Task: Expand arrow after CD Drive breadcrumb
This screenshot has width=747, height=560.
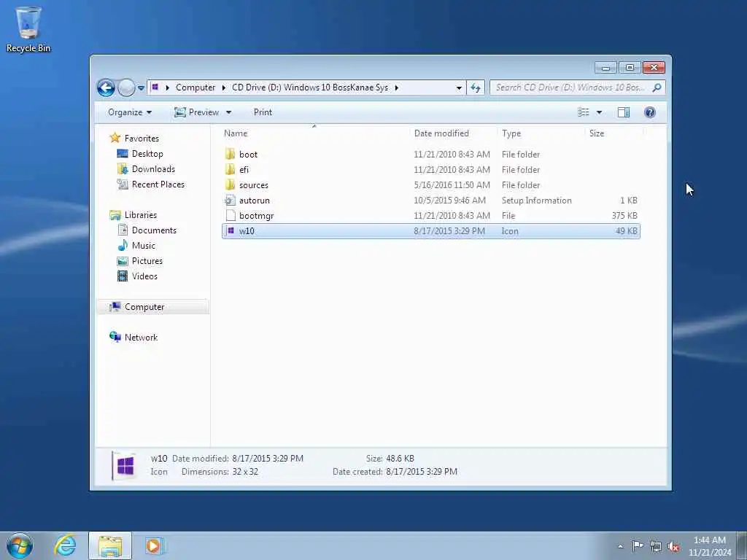Action: (x=396, y=87)
